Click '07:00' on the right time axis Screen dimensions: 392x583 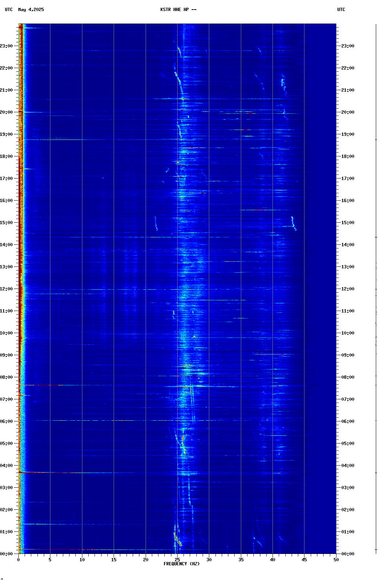click(348, 399)
